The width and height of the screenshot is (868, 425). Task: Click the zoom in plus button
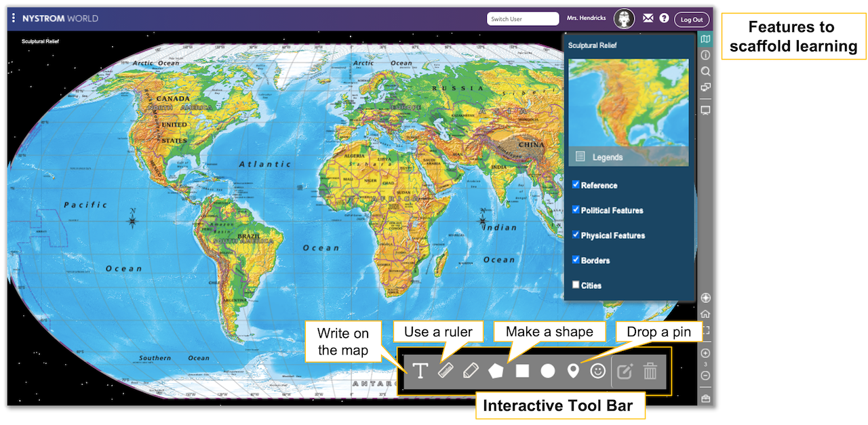click(x=705, y=353)
